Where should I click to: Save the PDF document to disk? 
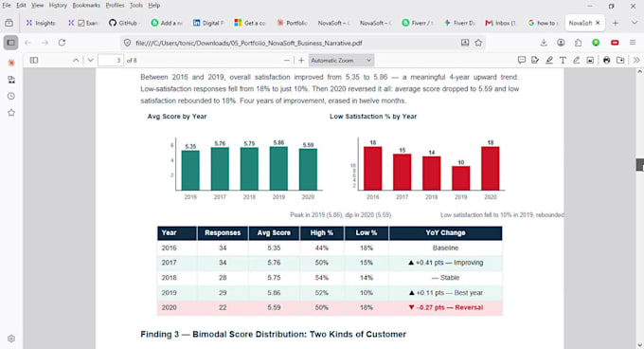(620, 61)
